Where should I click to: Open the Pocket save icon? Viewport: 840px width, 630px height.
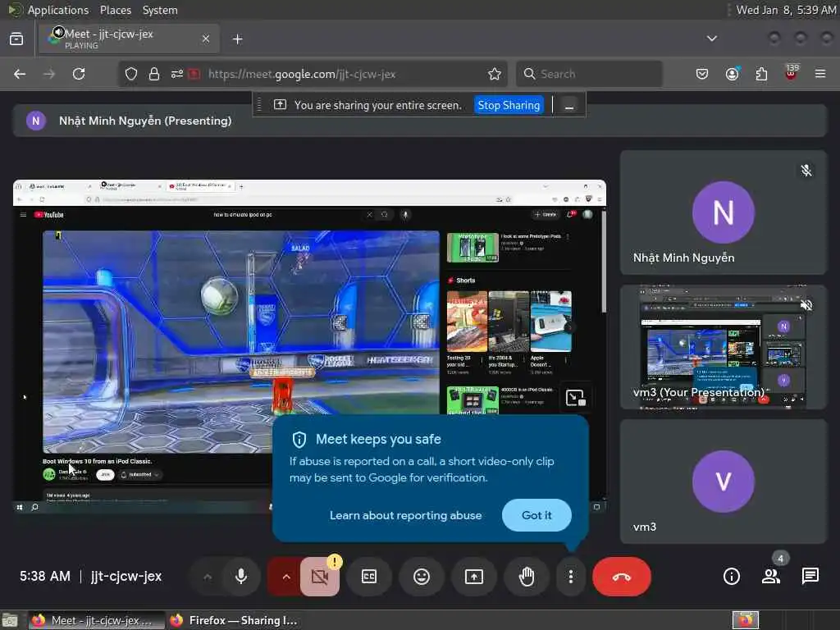(x=702, y=74)
